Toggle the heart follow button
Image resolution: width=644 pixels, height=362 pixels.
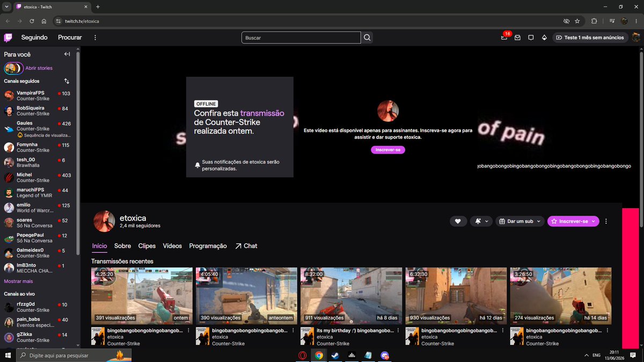click(458, 221)
